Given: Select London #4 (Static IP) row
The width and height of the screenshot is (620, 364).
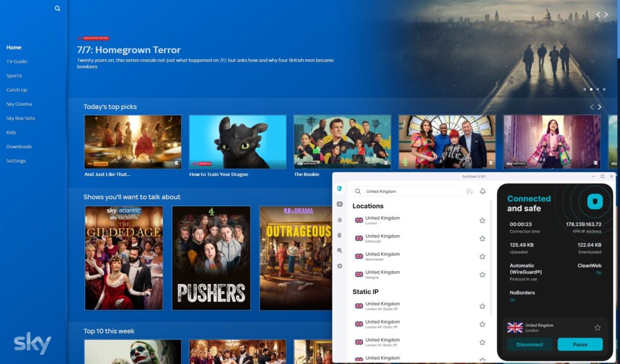Looking at the screenshot, I should pos(420,307).
